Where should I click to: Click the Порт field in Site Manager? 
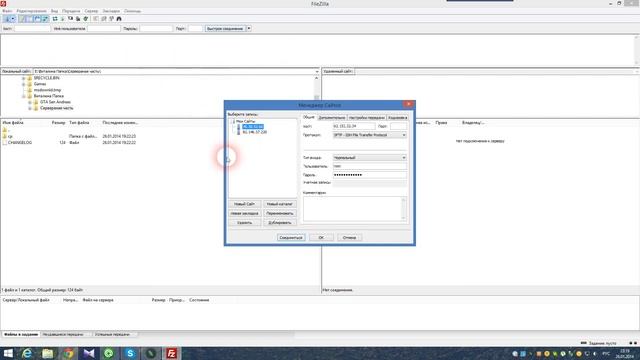[398, 127]
